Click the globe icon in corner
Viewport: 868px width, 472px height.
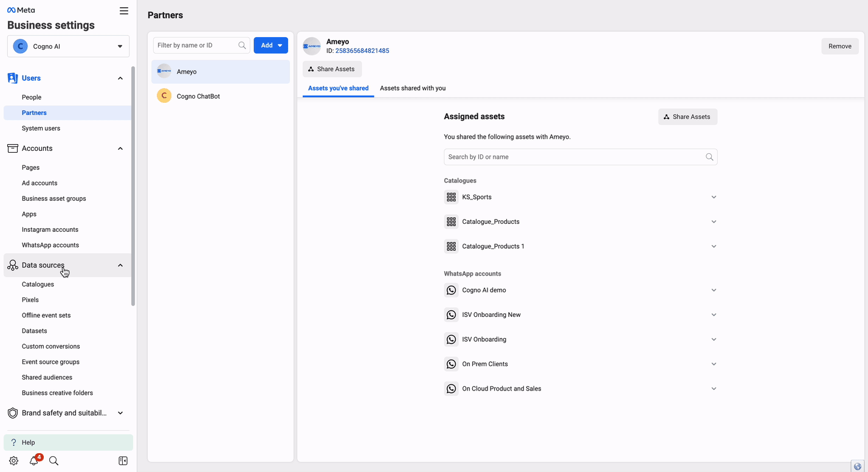858,467
